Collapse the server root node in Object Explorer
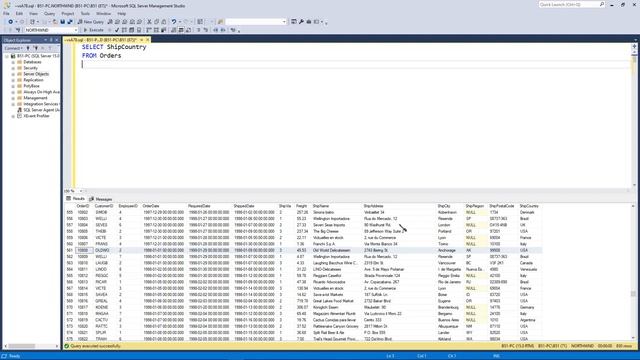This screenshot has width=640, height=360. point(7,56)
